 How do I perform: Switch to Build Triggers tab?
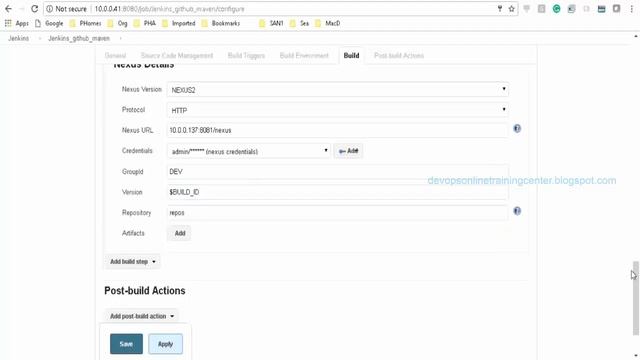tap(246, 56)
